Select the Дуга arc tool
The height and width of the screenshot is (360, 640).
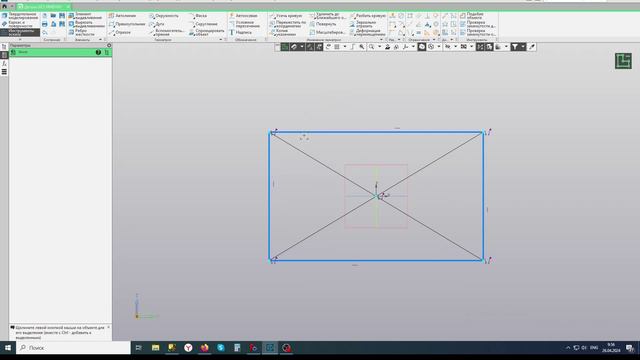(x=157, y=24)
